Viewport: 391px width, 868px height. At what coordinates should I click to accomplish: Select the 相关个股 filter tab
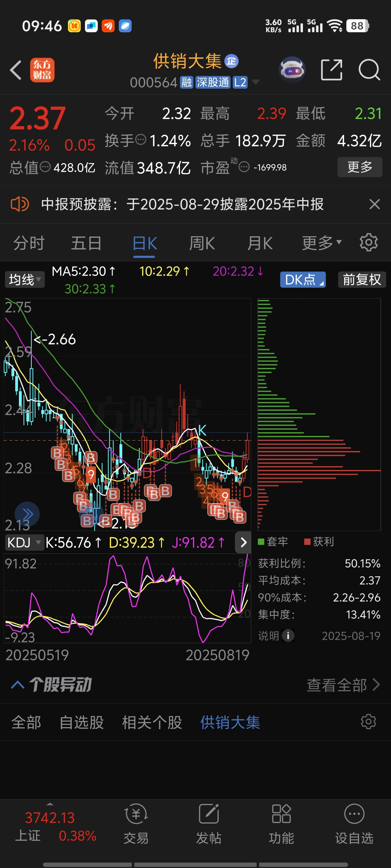point(152,722)
